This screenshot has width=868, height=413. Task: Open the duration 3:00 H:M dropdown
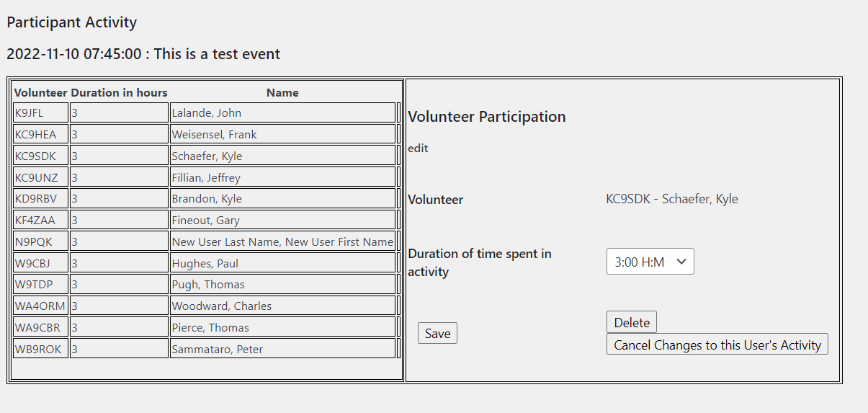[x=650, y=262]
